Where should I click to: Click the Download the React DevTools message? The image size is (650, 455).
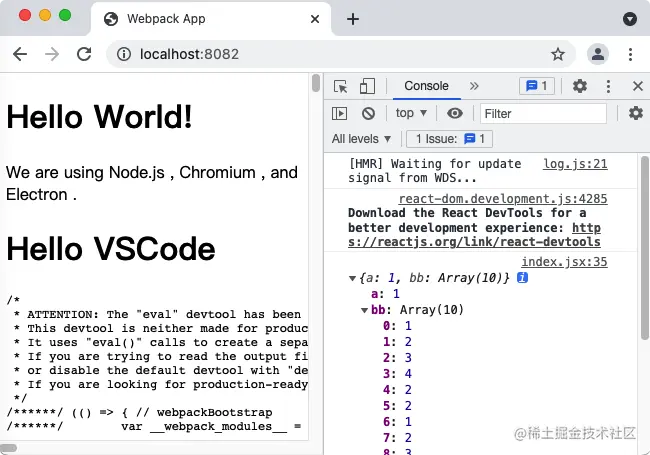coord(474,227)
